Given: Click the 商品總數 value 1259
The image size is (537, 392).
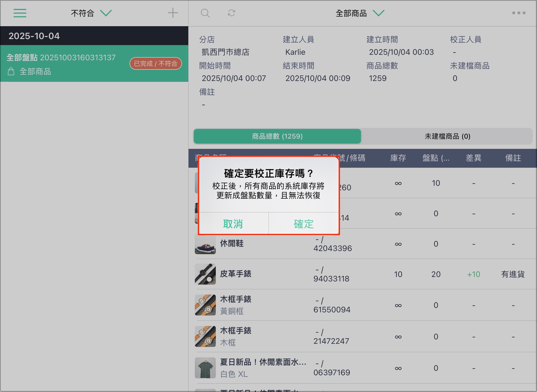Looking at the screenshot, I should pyautogui.click(x=378, y=78).
